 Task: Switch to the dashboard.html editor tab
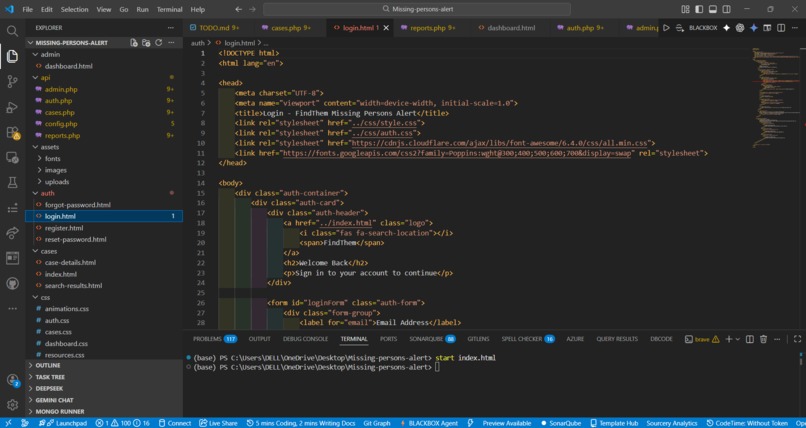pyautogui.click(x=506, y=28)
